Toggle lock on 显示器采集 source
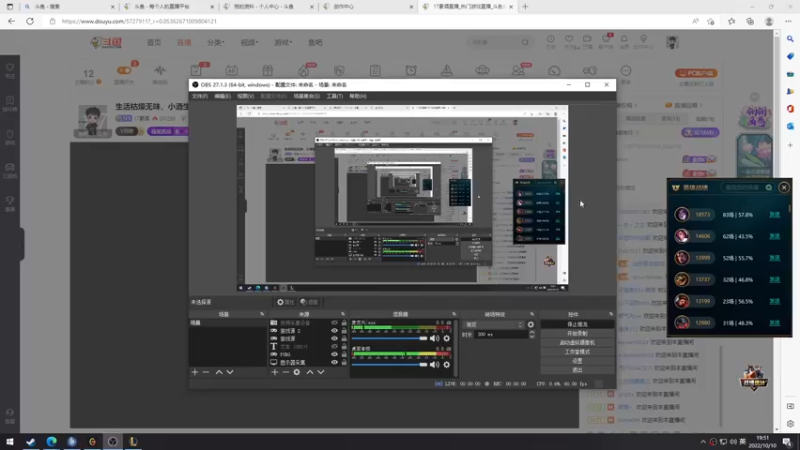This screenshot has width=800, height=450. pyautogui.click(x=344, y=362)
